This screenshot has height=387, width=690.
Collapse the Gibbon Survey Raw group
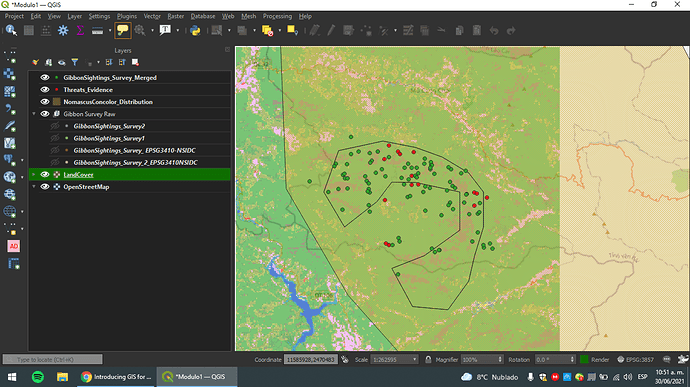point(34,114)
